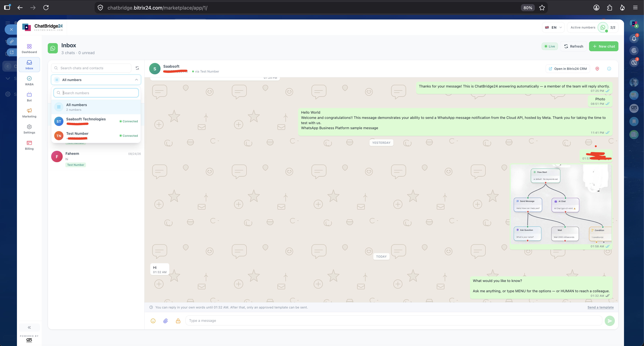The image size is (644, 346).
Task: Open the Billing card icon
Action: pos(29,143)
